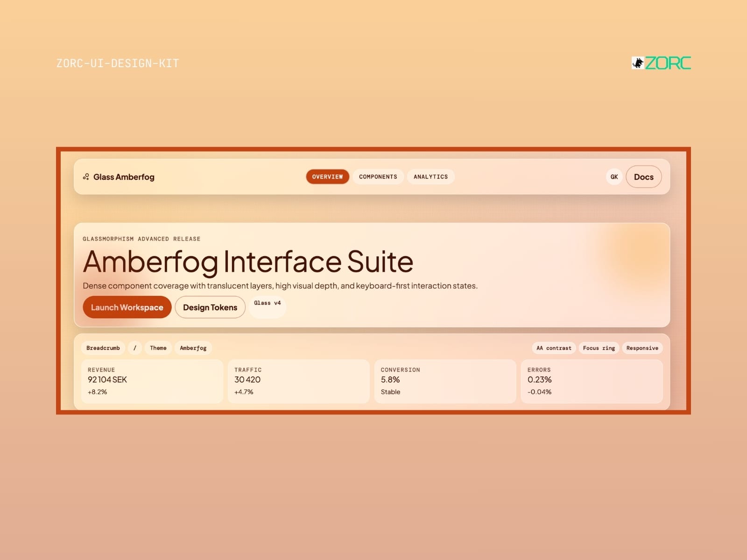
Task: Select the Overview tab
Action: [x=327, y=177]
